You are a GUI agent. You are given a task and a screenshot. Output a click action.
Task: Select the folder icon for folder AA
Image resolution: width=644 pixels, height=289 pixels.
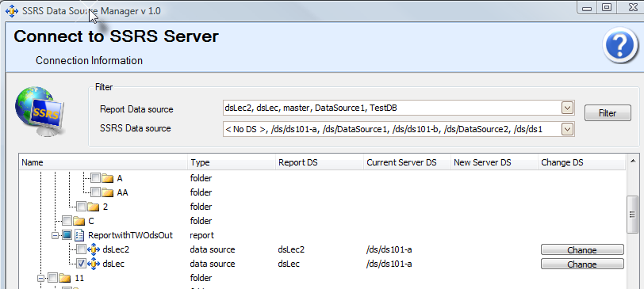[108, 192]
